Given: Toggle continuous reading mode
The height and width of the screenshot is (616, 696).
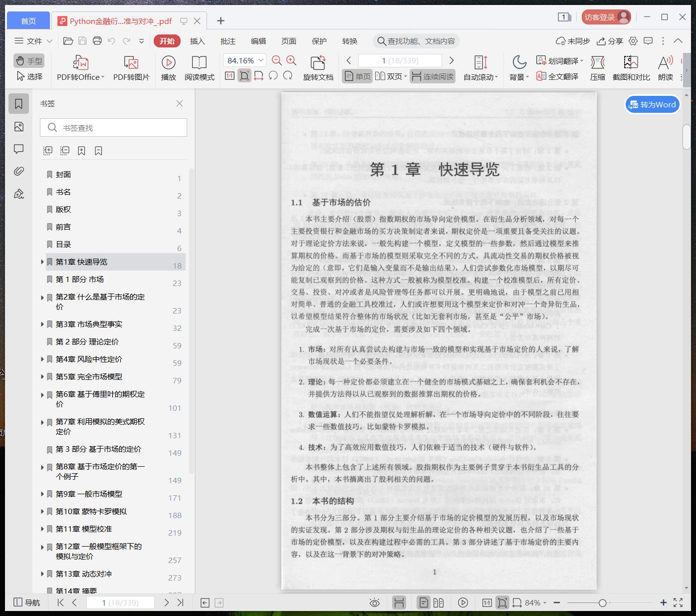Looking at the screenshot, I should (x=433, y=76).
